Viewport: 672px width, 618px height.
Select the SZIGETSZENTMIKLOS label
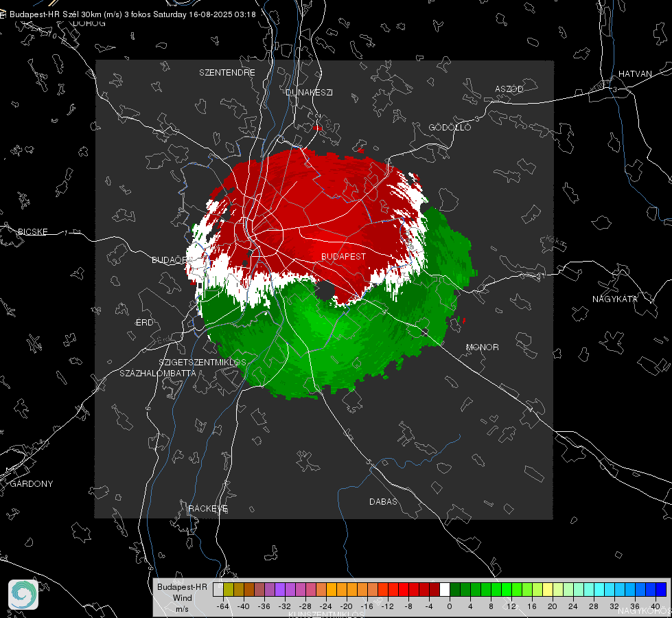point(202,363)
